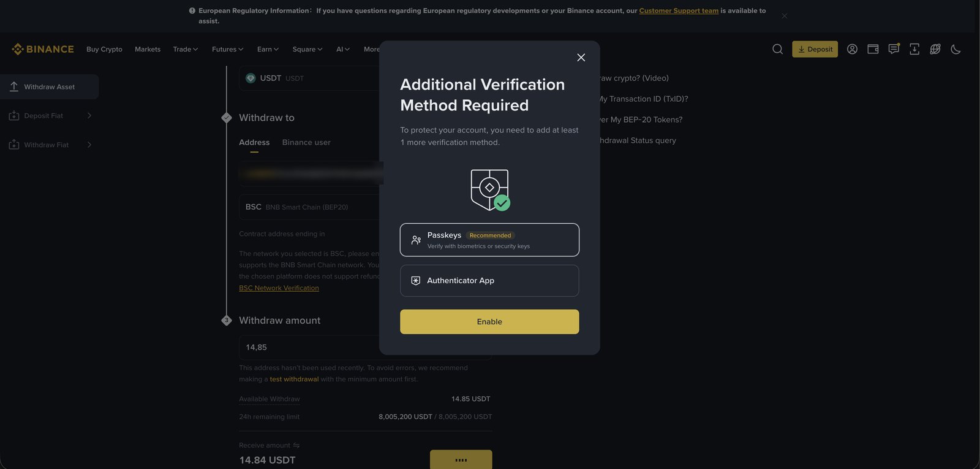Open the BEP-20 Tokens FAQ link
The width and height of the screenshot is (980, 469).
(640, 120)
